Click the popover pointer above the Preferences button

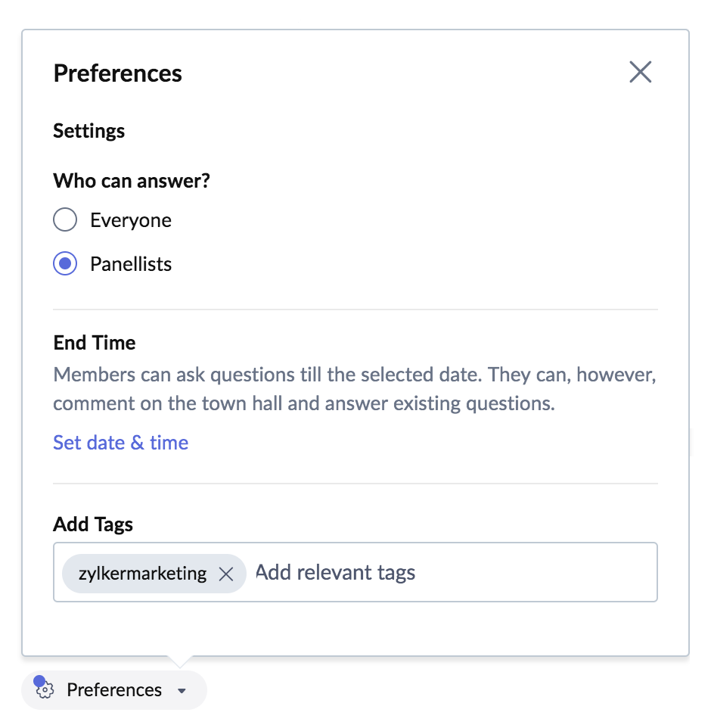click(179, 661)
